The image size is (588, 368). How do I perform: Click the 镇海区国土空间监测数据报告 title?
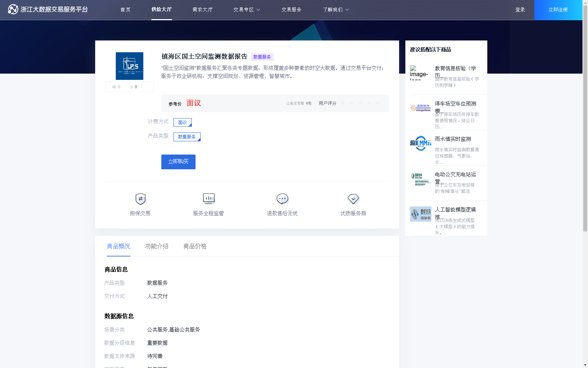[x=204, y=57]
